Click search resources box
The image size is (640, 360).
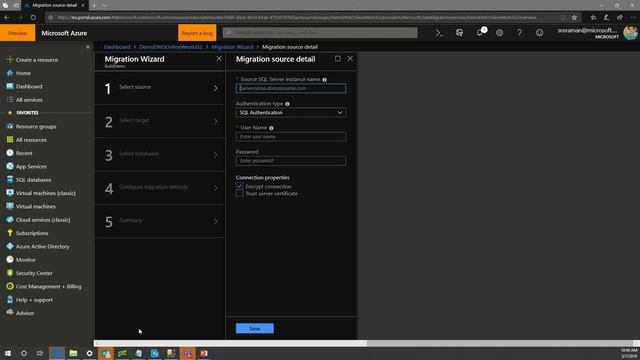tap(320, 33)
